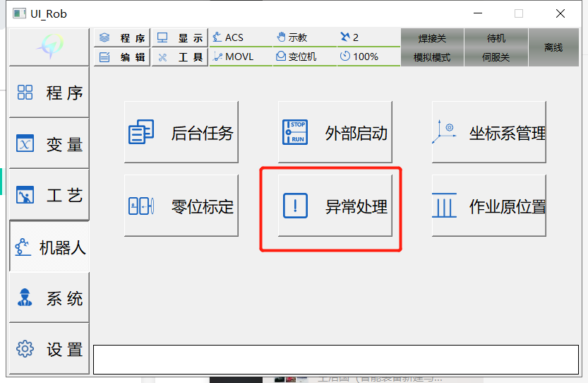The image size is (588, 383).
Task: Open the ACS coordinate system selector
Action: coord(241,37)
